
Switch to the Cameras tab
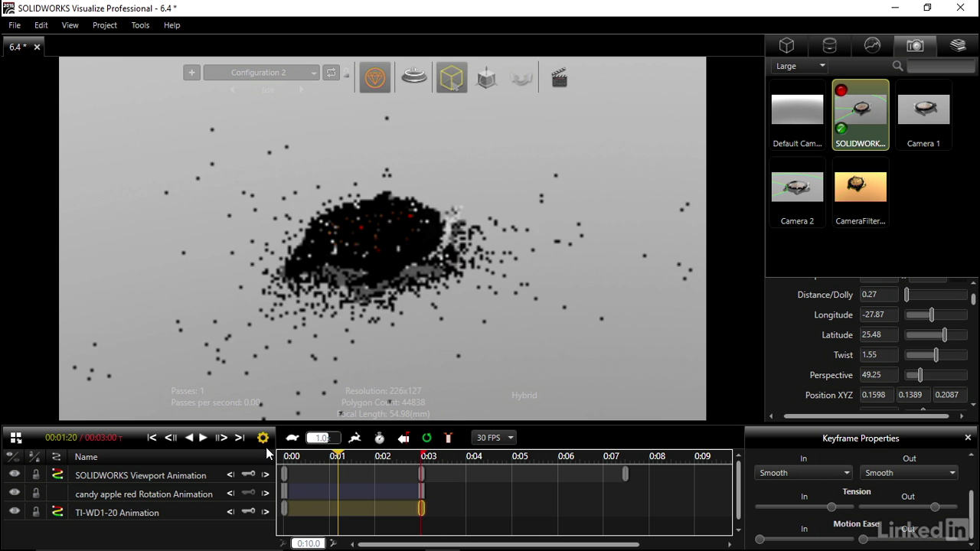click(x=915, y=45)
